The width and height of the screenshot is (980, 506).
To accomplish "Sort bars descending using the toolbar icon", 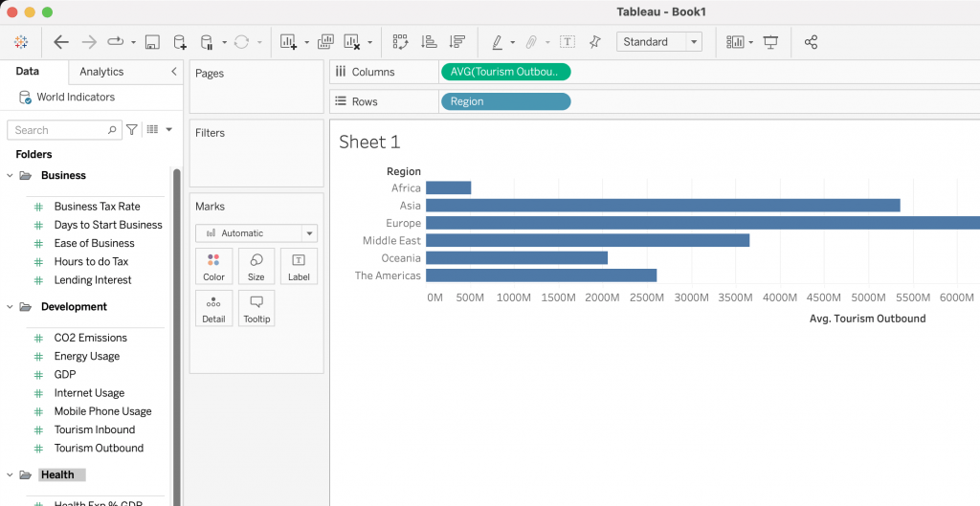I will coord(457,42).
